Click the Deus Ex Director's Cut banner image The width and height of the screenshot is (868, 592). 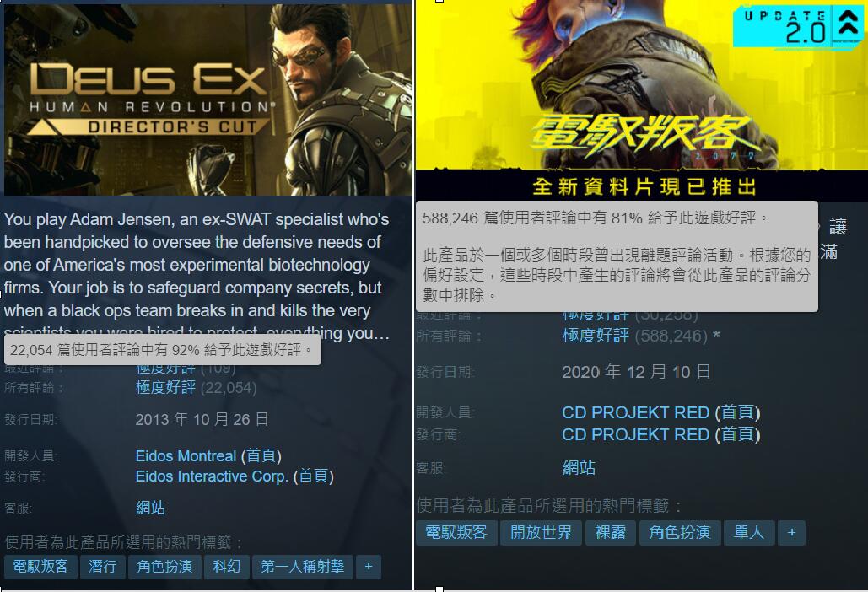(x=208, y=100)
